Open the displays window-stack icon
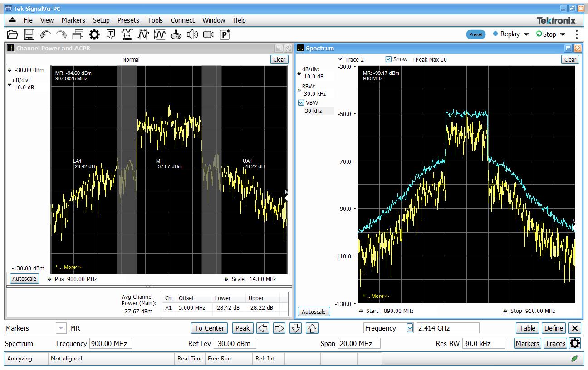The image size is (588, 370). tap(78, 34)
